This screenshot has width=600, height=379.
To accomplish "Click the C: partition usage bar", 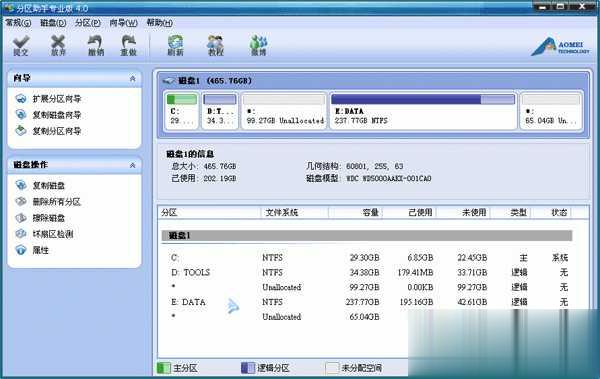I will click(182, 100).
